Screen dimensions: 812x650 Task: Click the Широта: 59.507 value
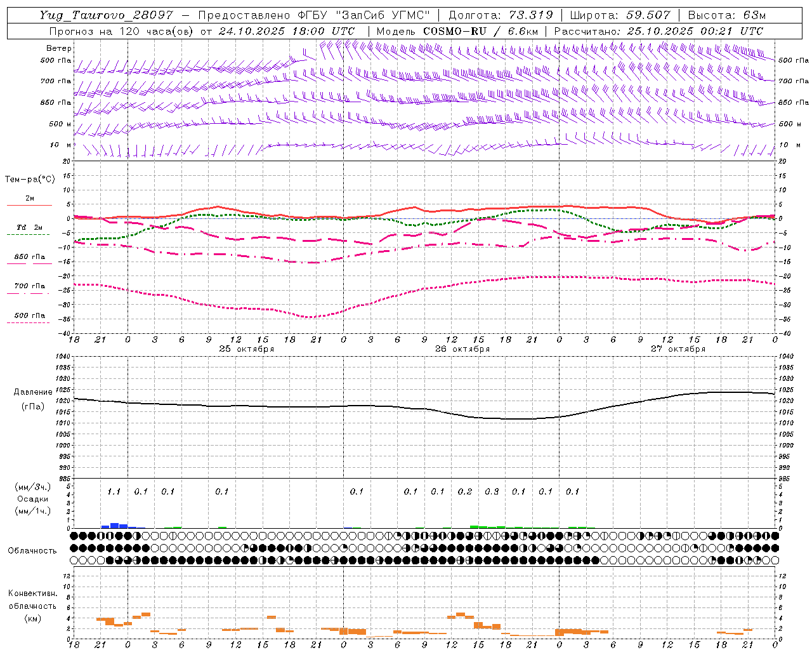(x=620, y=15)
